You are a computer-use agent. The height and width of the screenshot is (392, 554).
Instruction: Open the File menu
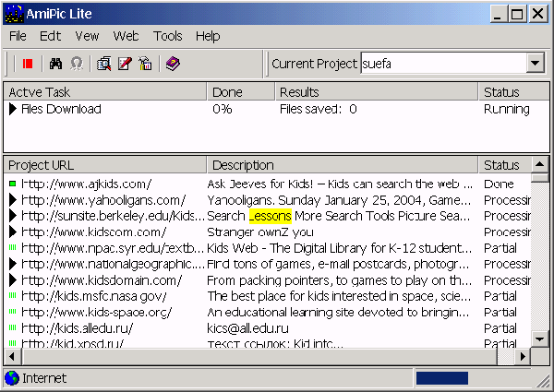pos(18,36)
